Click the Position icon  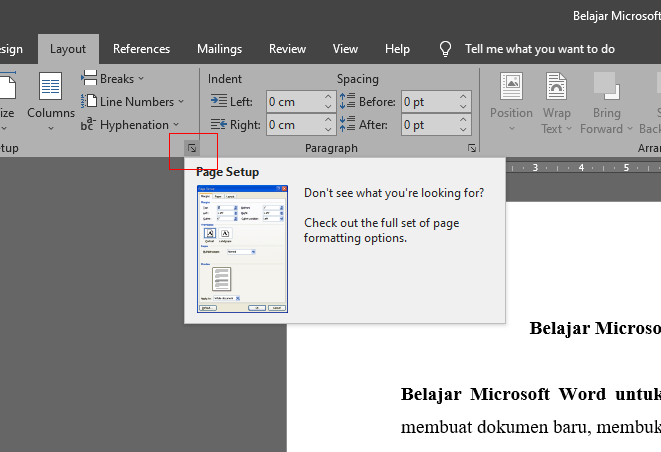[x=511, y=86]
